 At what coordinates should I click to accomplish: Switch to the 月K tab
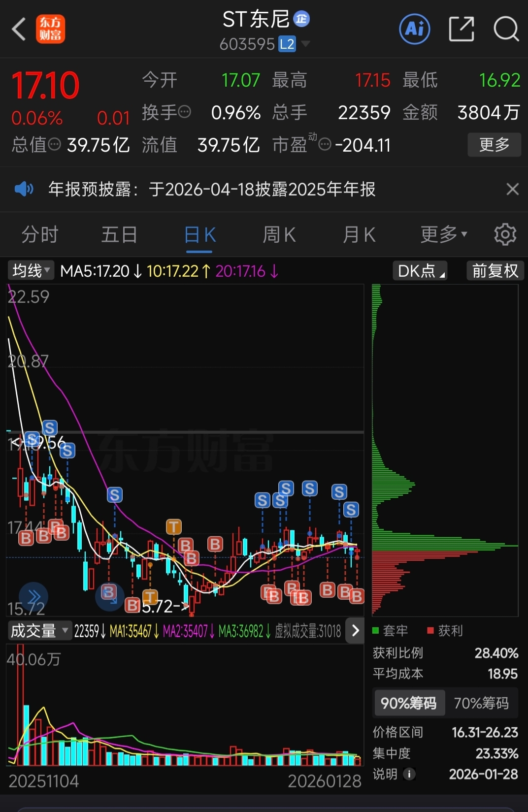tap(359, 234)
